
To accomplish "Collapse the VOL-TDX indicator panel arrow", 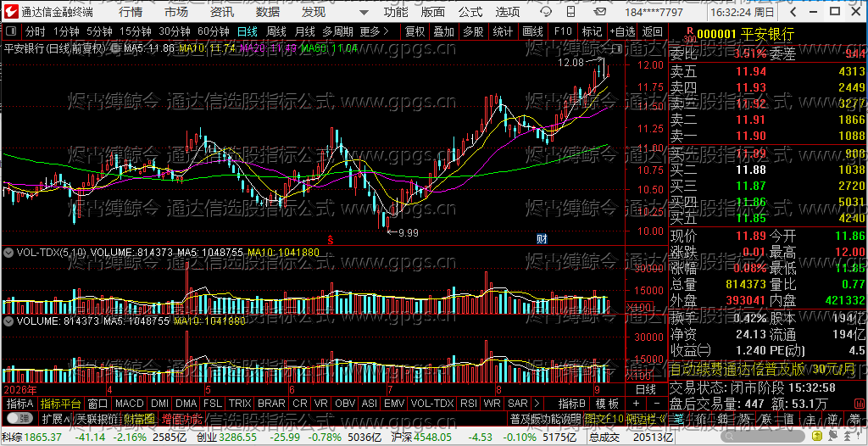I will [8, 252].
